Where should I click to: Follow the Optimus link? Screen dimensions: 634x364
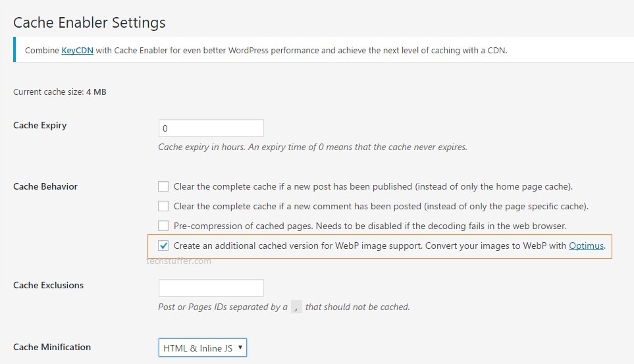tap(587, 246)
